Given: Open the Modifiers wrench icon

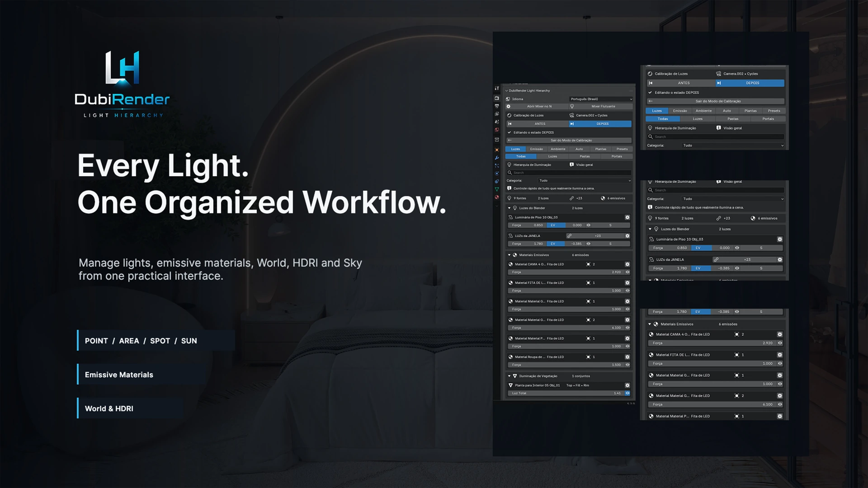Looking at the screenshot, I should click(497, 158).
